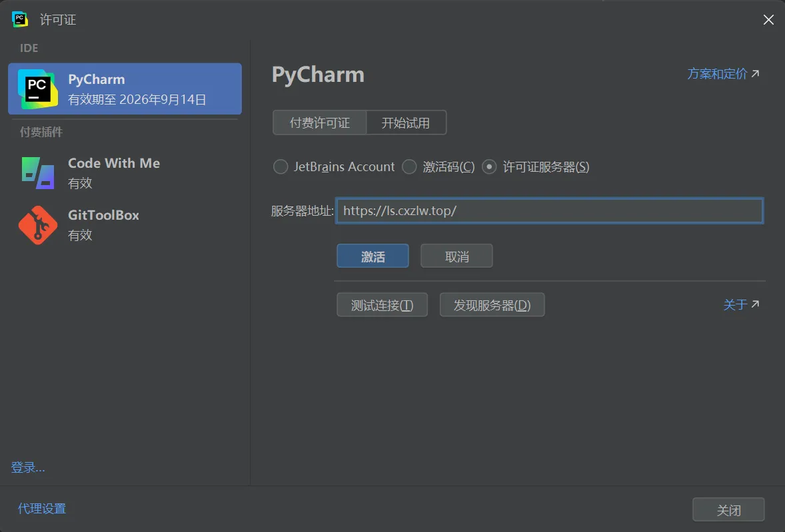Open the 方案和定价 link
The image size is (785, 532).
click(723, 74)
